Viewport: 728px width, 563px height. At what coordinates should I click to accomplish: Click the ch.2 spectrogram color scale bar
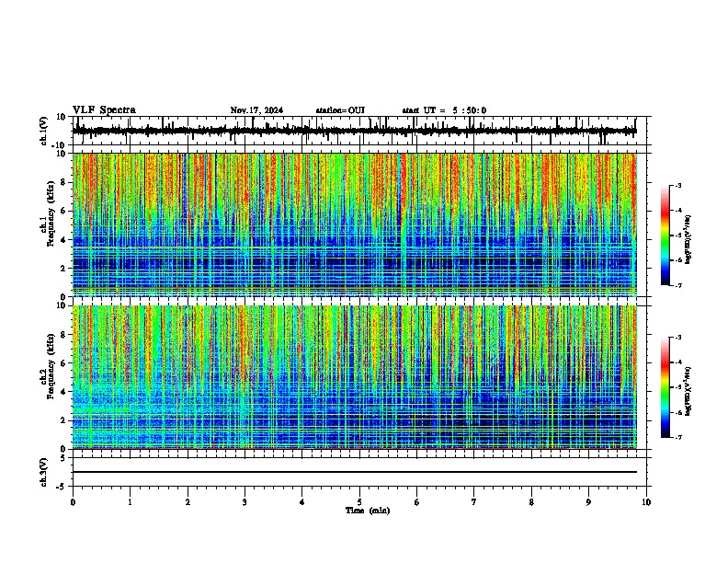(665, 387)
